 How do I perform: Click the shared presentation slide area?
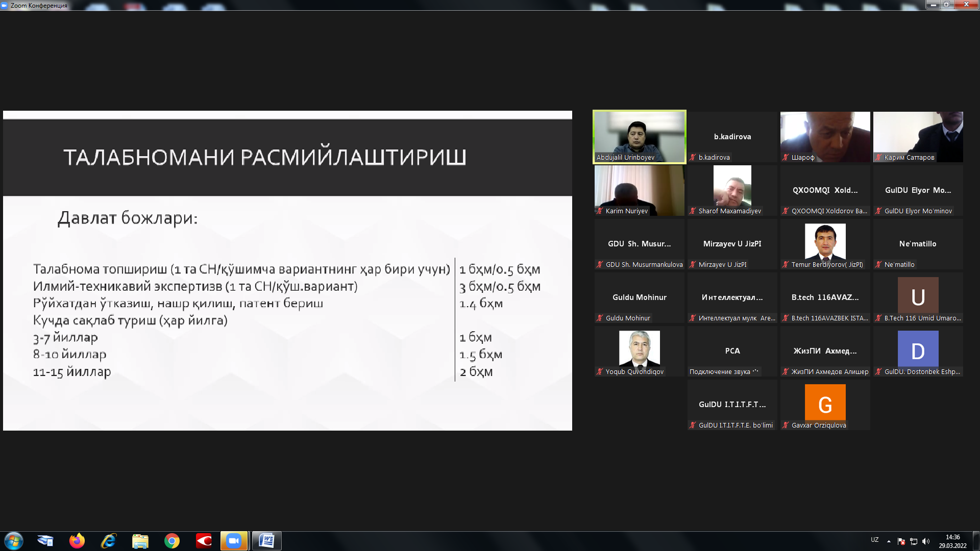pyautogui.click(x=287, y=270)
